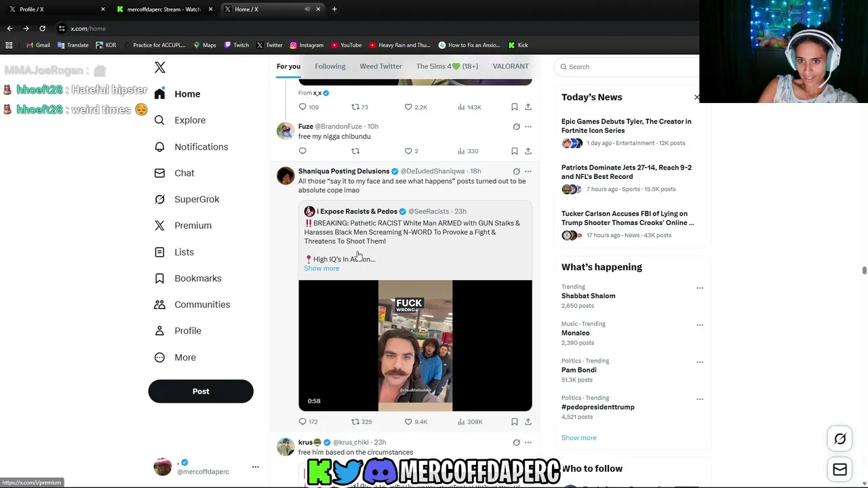This screenshot has width=868, height=488.
Task: Bookmark the post with 143K views
Action: tap(515, 107)
